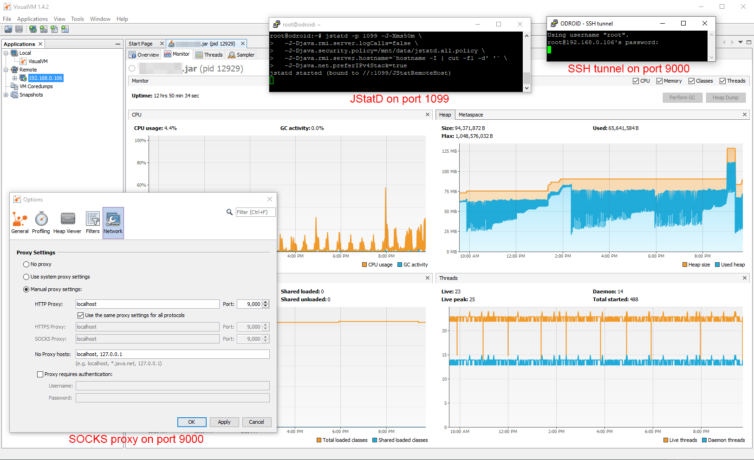The height and width of the screenshot is (460, 754).
Task: Click OK in the Options dialog
Action: pyautogui.click(x=192, y=422)
